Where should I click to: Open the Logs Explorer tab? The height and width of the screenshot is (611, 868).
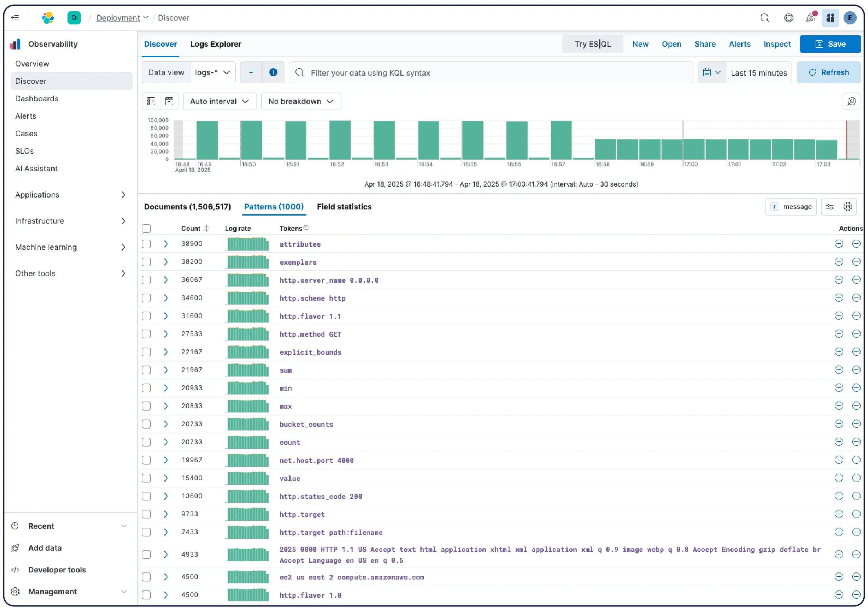[216, 44]
